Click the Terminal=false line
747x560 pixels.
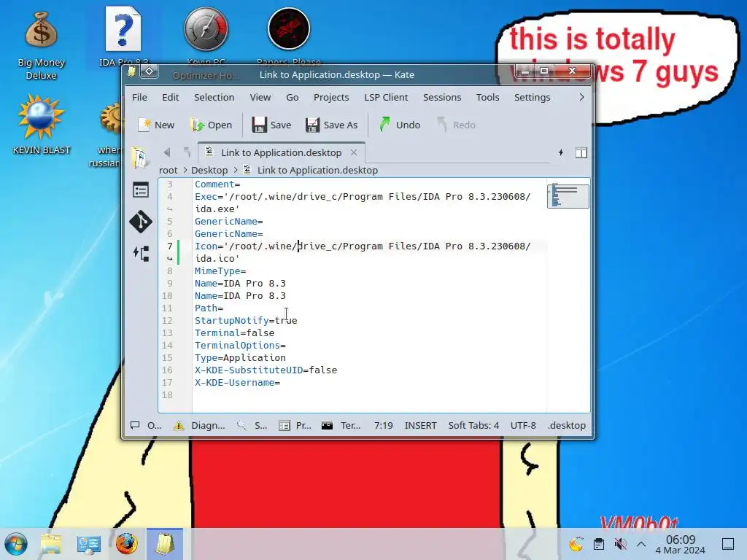tap(234, 332)
